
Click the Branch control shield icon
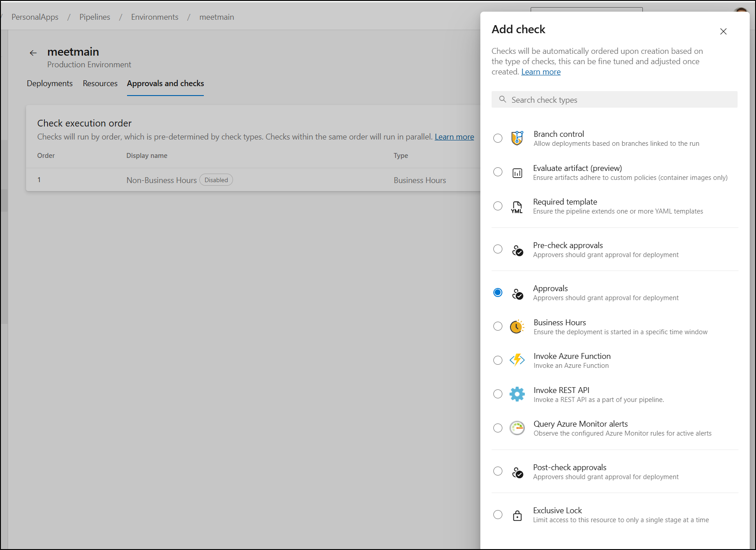(517, 138)
